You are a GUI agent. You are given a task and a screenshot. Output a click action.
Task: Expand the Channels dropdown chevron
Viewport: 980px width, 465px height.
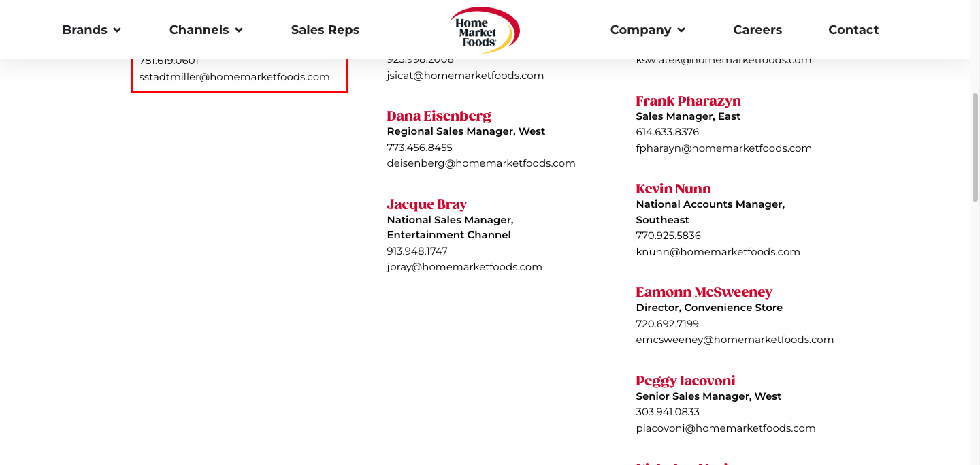239,30
